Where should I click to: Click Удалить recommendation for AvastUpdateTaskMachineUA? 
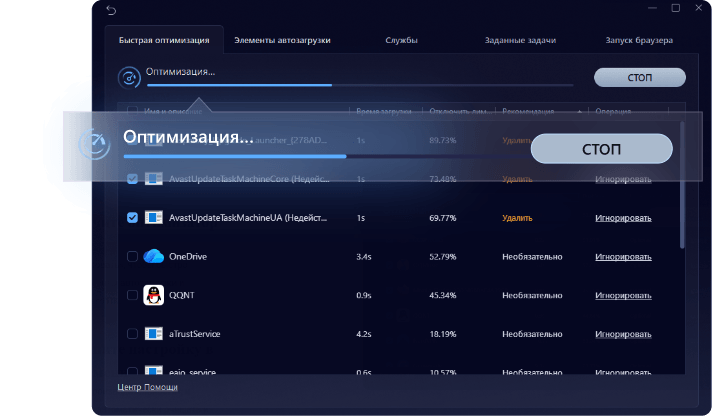517,218
